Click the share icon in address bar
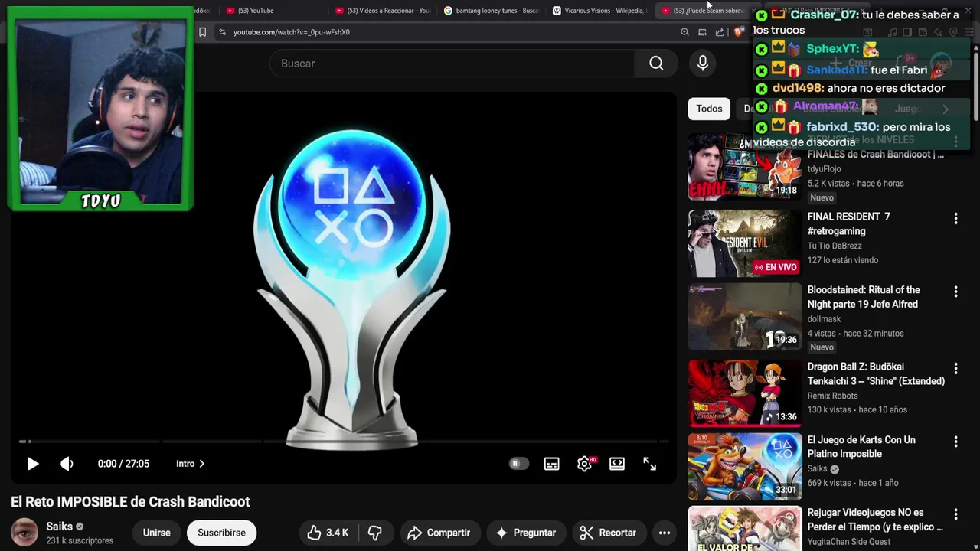 (720, 32)
